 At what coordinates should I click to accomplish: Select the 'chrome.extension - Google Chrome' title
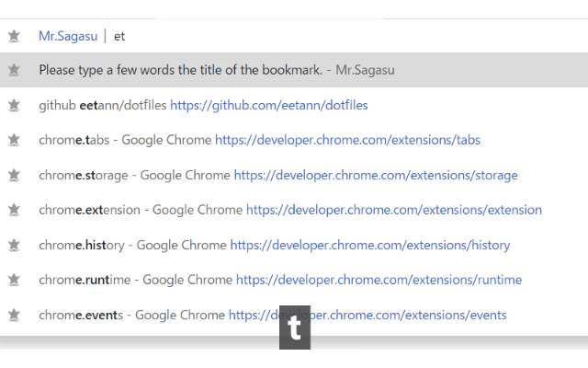141,210
